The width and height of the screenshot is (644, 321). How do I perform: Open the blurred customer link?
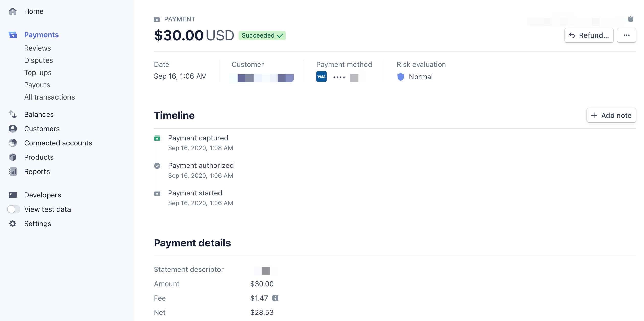coord(262,78)
